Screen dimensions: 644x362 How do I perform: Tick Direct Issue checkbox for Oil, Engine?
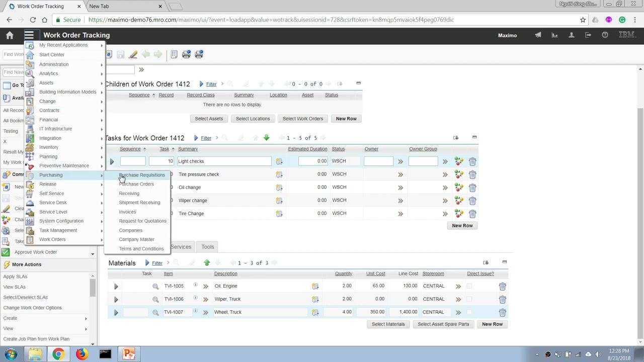coord(469,286)
